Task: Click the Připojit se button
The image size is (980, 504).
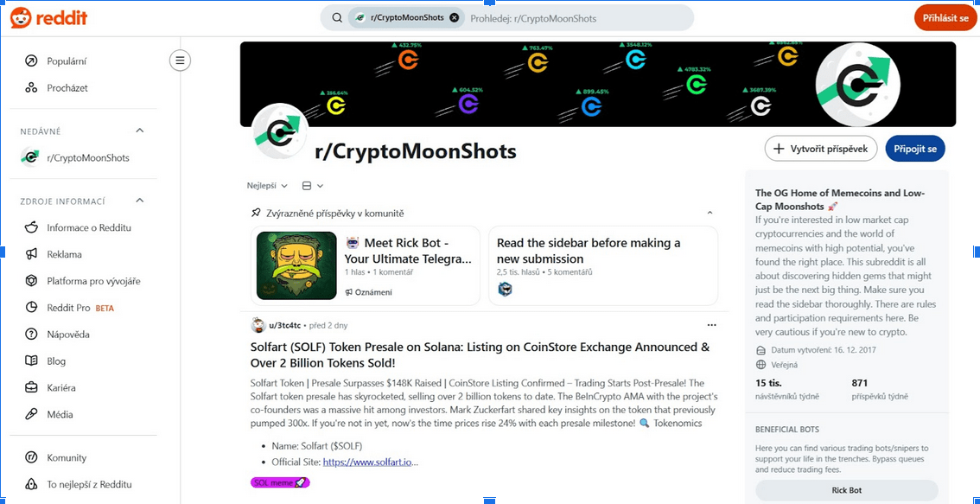Action: coord(915,149)
